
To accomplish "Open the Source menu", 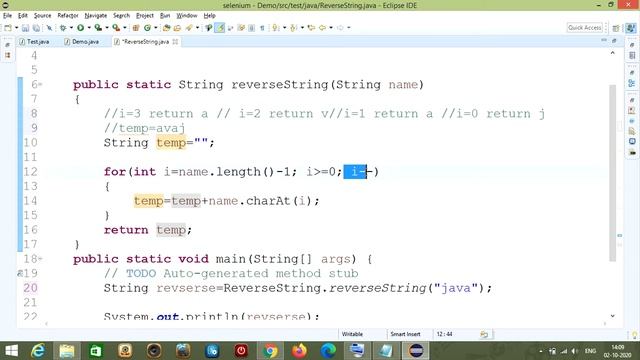I will (x=42, y=16).
